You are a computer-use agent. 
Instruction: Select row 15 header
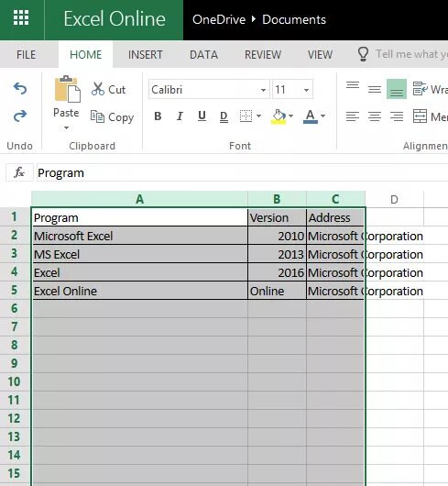16,473
